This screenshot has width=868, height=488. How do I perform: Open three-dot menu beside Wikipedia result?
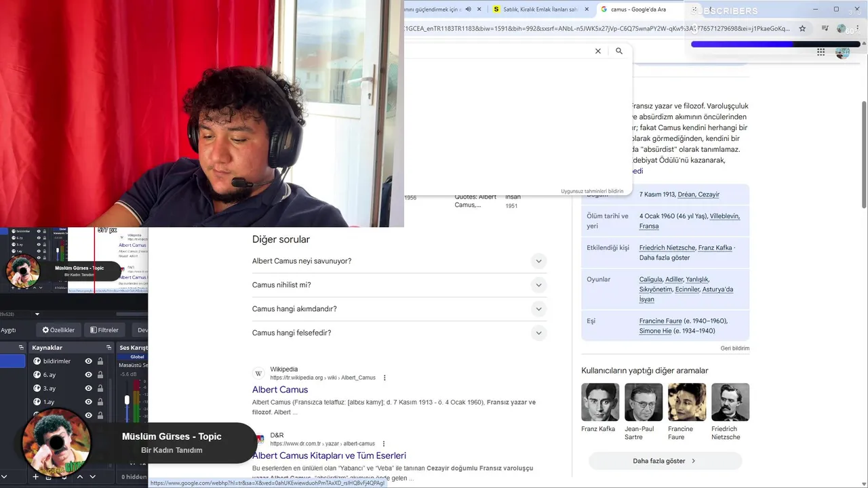[x=384, y=378]
